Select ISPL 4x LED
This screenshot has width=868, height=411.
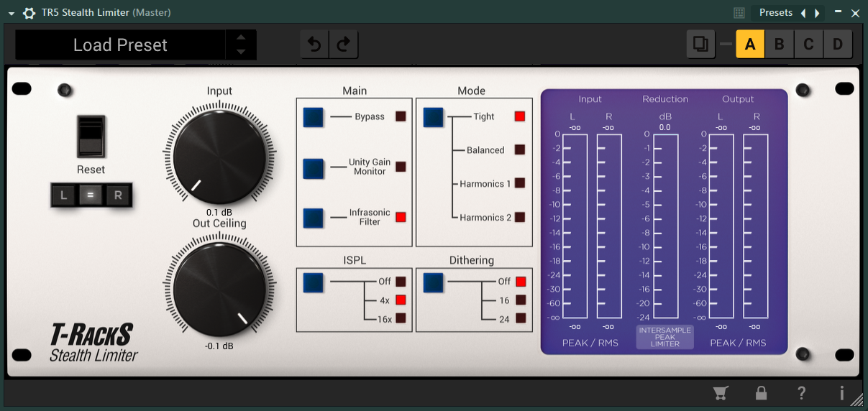point(401,300)
